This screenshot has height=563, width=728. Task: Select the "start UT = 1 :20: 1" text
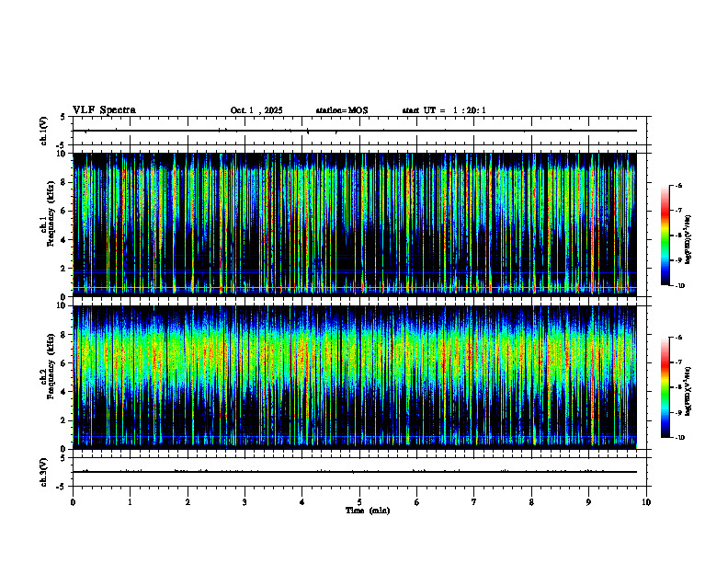[444, 110]
